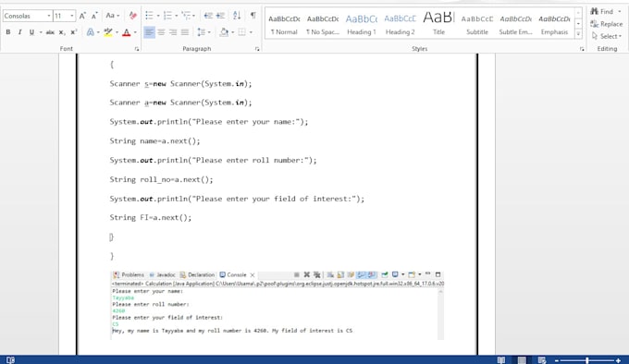Switch to Read Mode view

[501, 360]
